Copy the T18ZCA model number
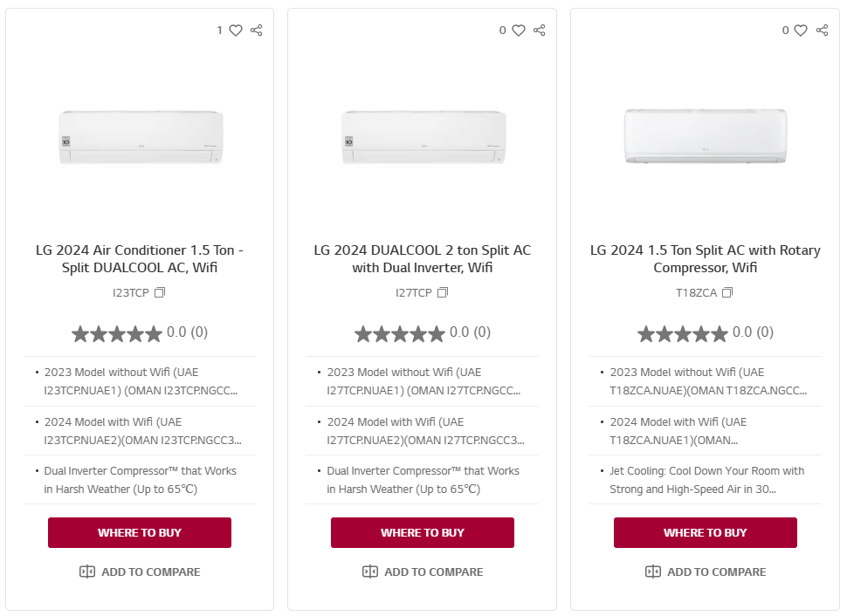 tap(727, 293)
